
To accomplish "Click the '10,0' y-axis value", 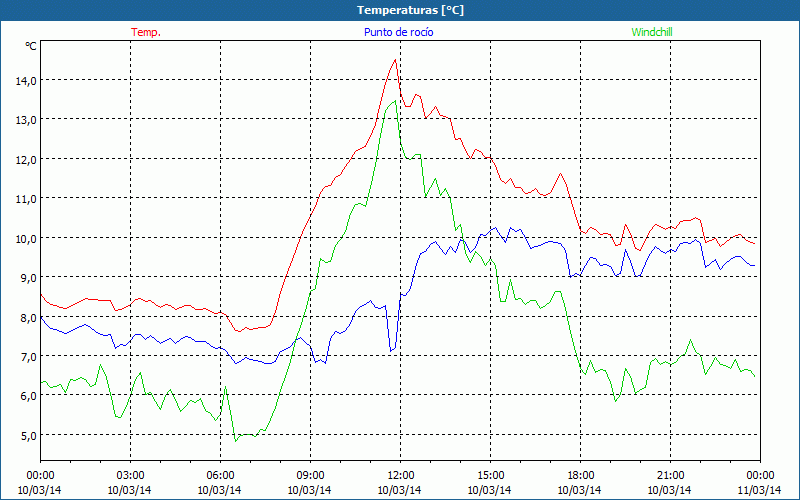I will click(x=26, y=238).
